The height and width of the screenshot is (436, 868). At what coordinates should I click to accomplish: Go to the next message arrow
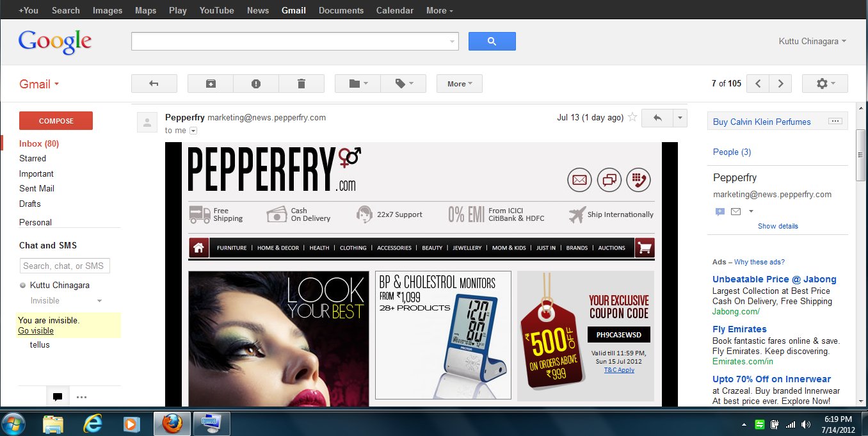(780, 84)
